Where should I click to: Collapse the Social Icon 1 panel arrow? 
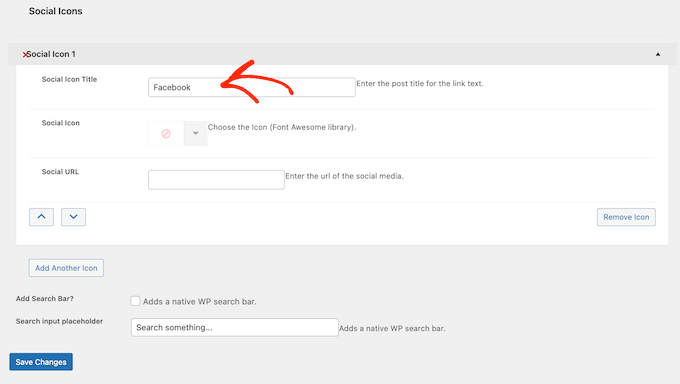pyautogui.click(x=658, y=54)
